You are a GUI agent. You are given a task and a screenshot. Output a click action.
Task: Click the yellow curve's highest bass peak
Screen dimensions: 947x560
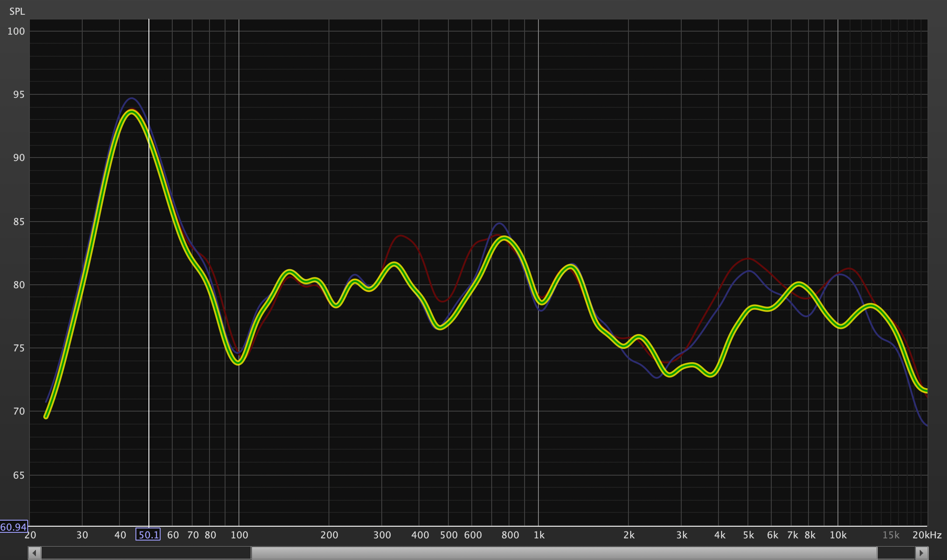pyautogui.click(x=131, y=112)
